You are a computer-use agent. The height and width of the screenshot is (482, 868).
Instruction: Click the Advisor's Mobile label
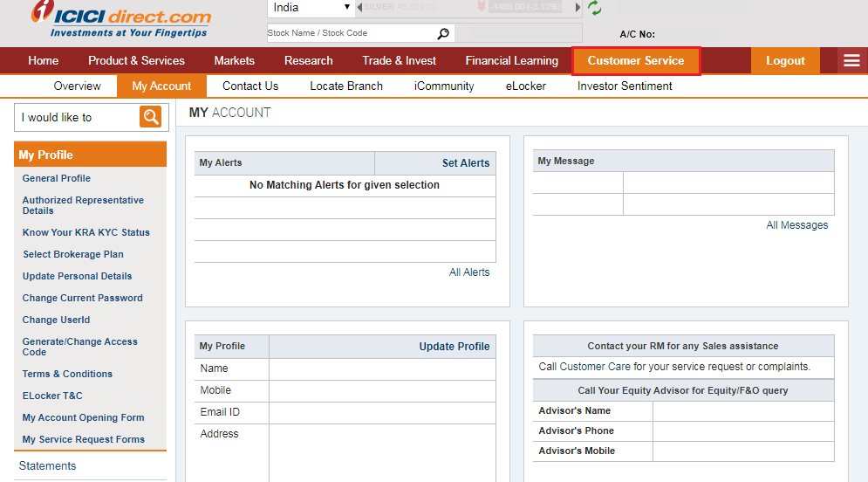tap(577, 451)
